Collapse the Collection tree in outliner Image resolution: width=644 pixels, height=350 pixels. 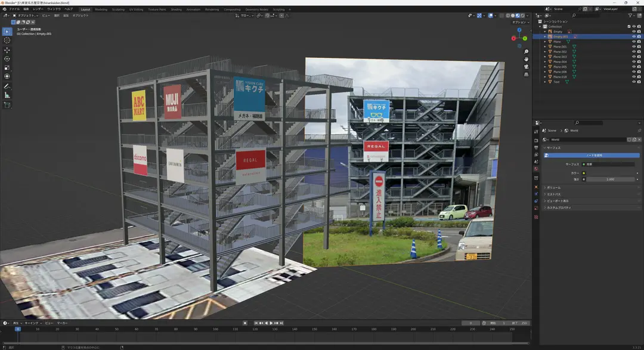[x=540, y=27]
